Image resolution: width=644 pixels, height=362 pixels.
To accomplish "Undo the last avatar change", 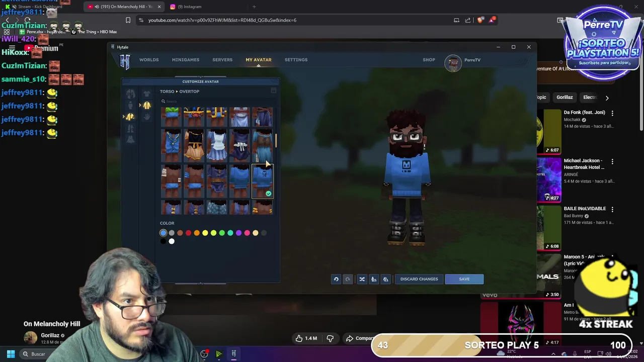I will 336,279.
